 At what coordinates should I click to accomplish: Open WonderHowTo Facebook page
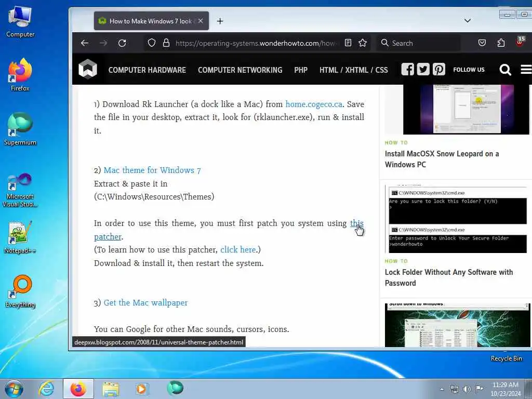point(407,69)
